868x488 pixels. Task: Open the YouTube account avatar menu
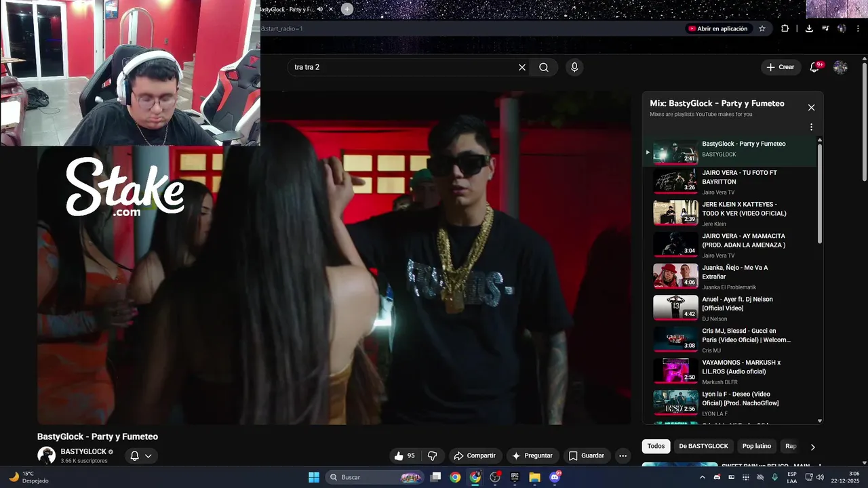tap(840, 67)
